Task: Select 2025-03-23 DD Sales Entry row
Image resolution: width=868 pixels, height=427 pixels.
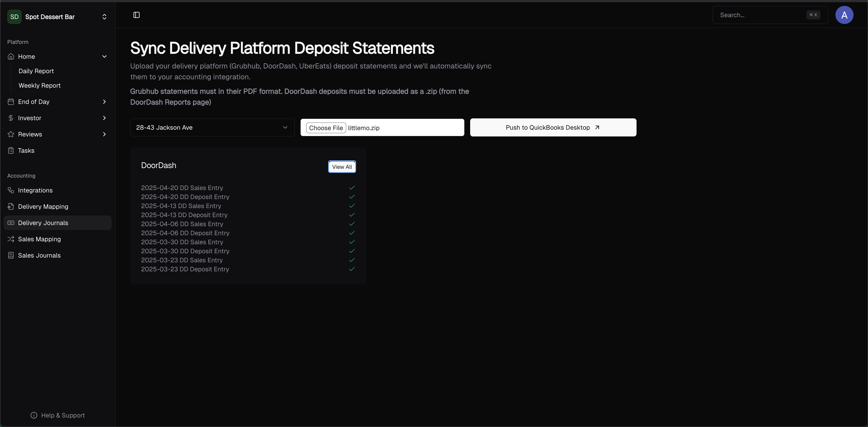Action: [x=248, y=260]
